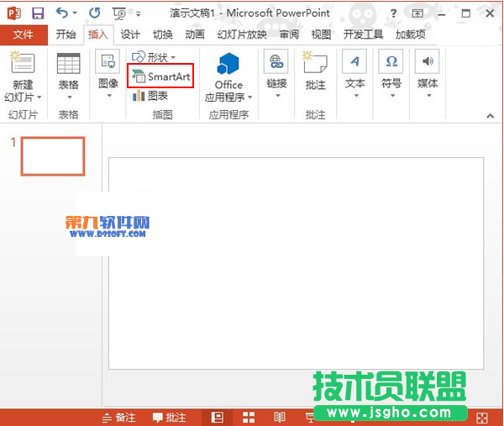Switch to reading view icon
The width and height of the screenshot is (504, 426).
point(280,418)
